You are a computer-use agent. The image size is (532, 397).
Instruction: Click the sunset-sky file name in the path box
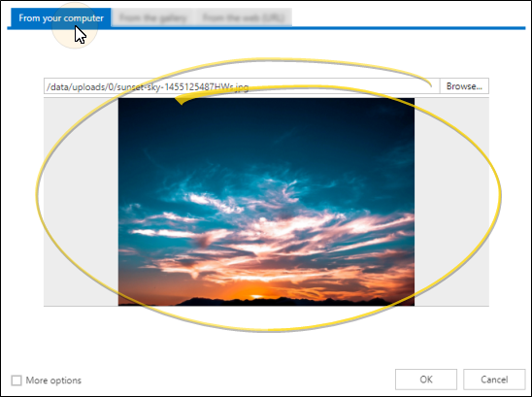pos(183,87)
